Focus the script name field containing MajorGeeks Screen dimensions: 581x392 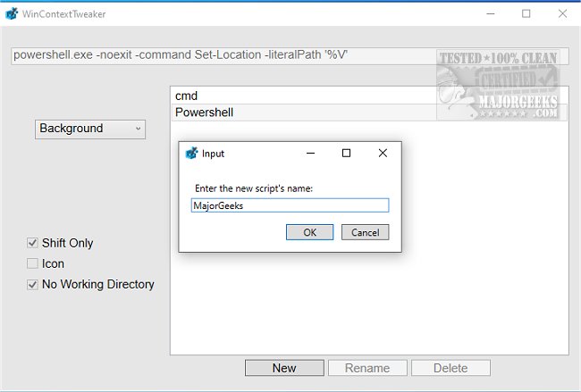point(290,205)
